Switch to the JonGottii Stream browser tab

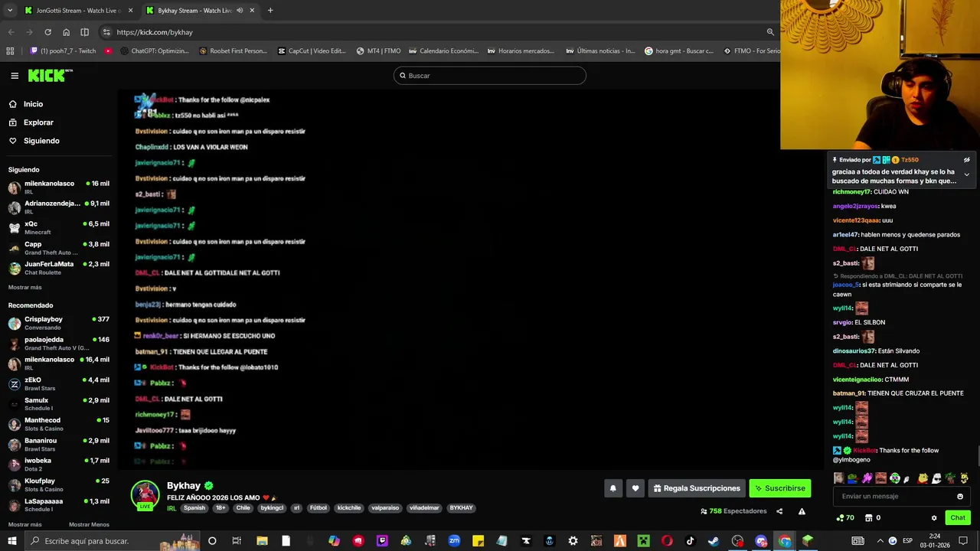[x=78, y=11]
